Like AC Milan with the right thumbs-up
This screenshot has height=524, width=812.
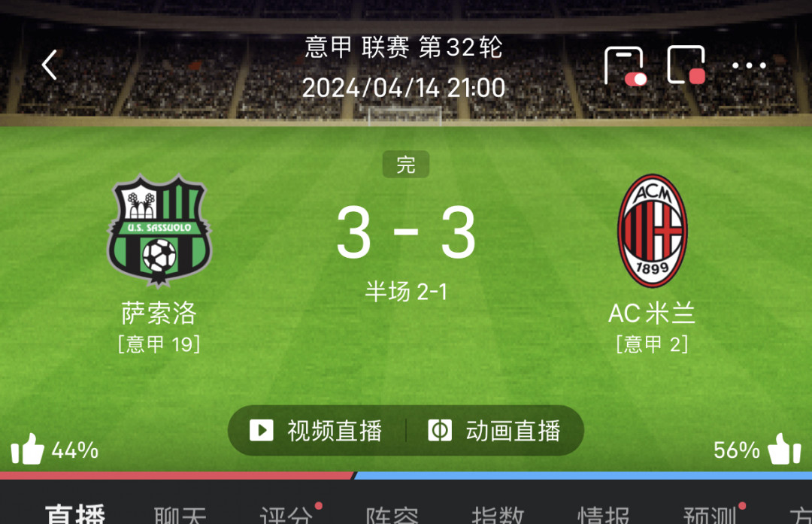[784, 449]
